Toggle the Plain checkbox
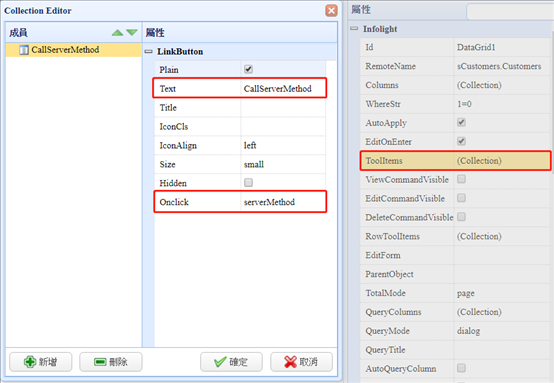This screenshot has height=383, width=554. pos(248,69)
